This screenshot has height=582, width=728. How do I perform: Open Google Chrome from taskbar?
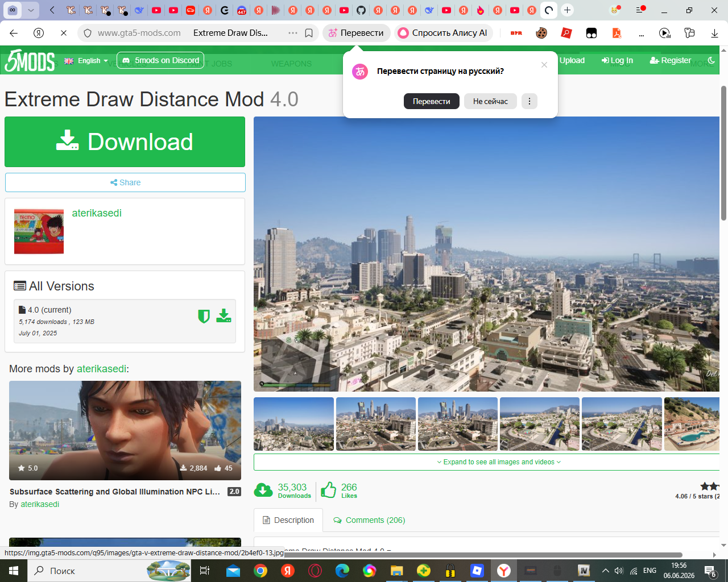pyautogui.click(x=260, y=571)
